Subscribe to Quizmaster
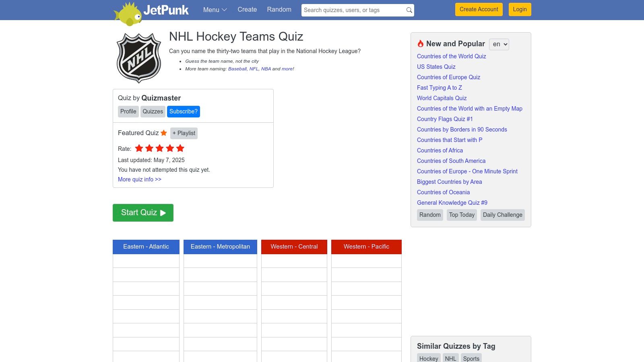Screen dimensions: 644x362 [183, 111]
